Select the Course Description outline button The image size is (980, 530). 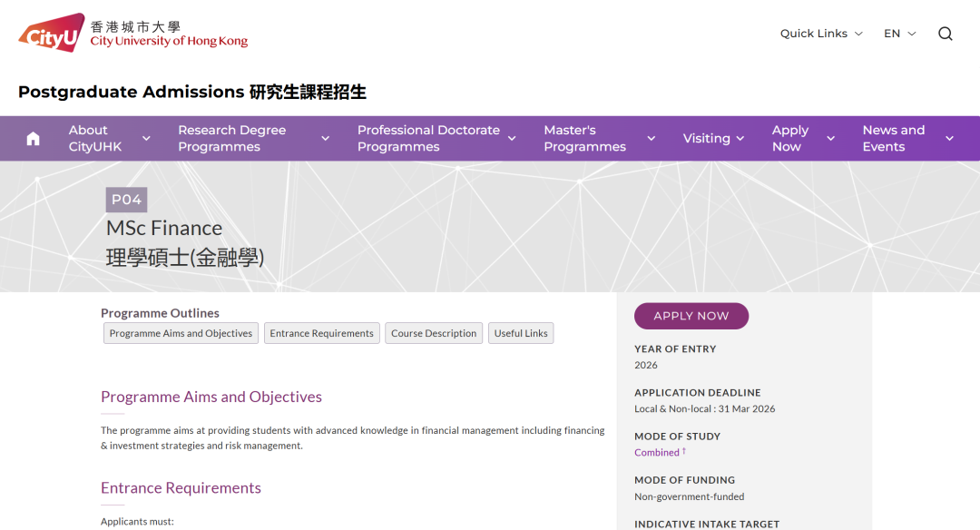(434, 333)
